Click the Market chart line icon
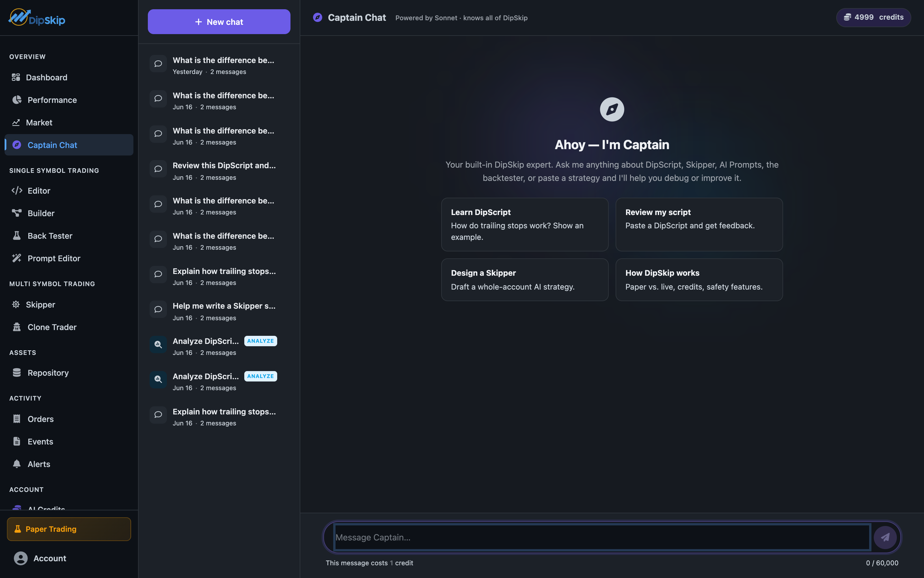Image resolution: width=924 pixels, height=578 pixels. click(x=16, y=123)
